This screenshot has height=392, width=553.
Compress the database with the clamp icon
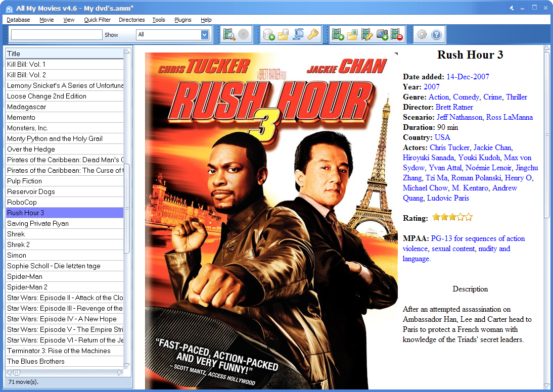click(x=298, y=34)
